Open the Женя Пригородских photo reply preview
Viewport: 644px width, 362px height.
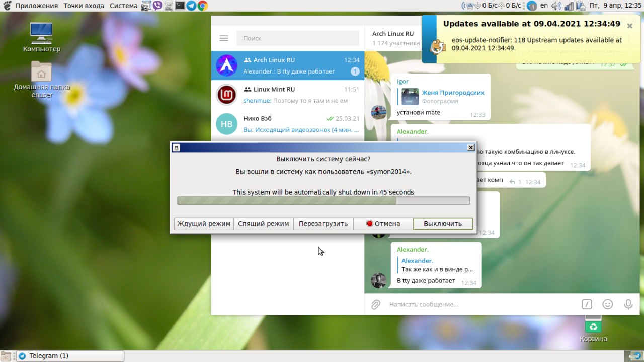click(x=441, y=97)
